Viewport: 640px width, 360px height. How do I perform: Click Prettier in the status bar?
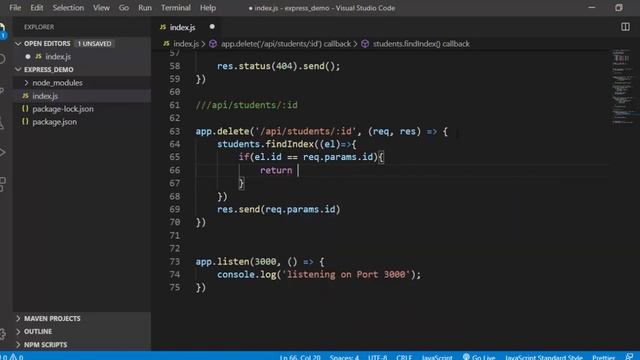(603, 357)
